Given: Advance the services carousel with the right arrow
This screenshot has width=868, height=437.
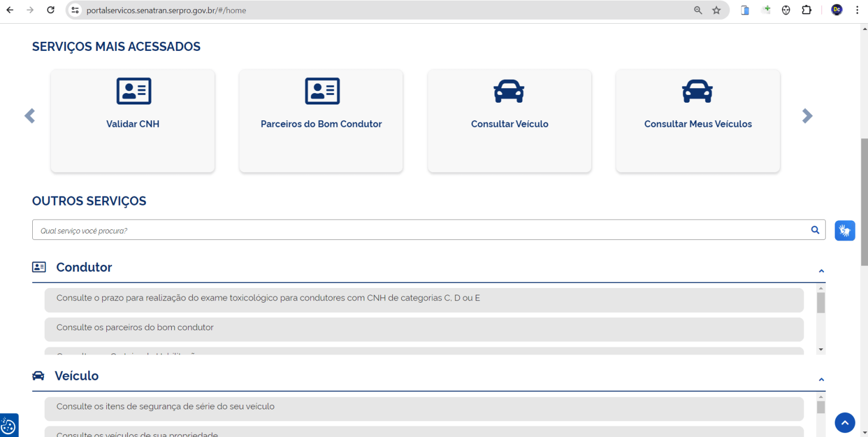Looking at the screenshot, I should point(808,116).
